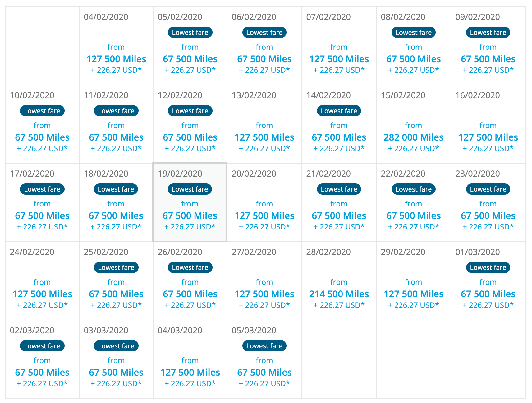Choose the 282 000 Miles fare
532x403 pixels.
[x=413, y=137]
